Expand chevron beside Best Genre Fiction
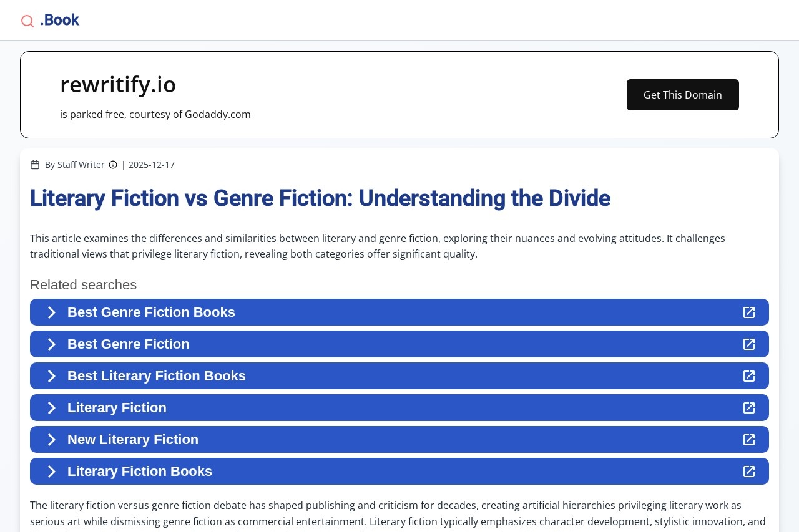799x532 pixels. tap(52, 344)
